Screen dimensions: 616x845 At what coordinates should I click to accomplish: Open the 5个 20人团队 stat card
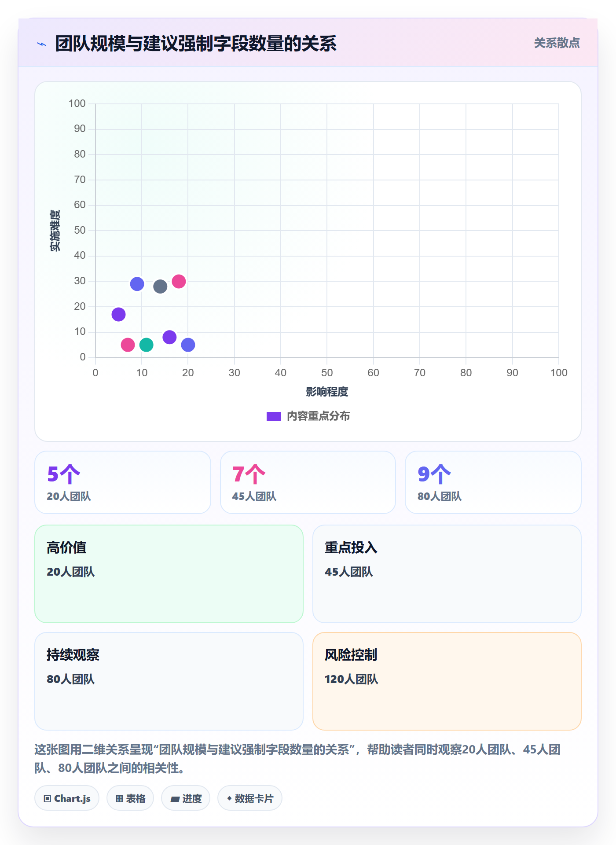123,482
